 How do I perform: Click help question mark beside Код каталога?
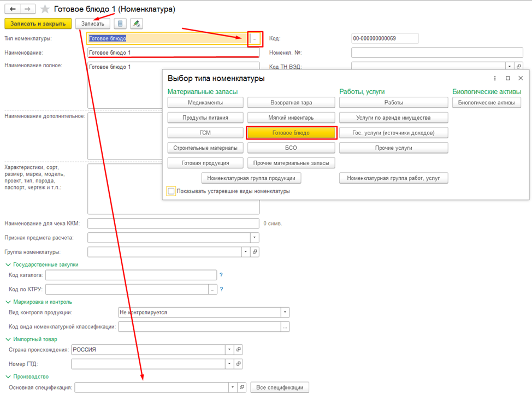(221, 275)
